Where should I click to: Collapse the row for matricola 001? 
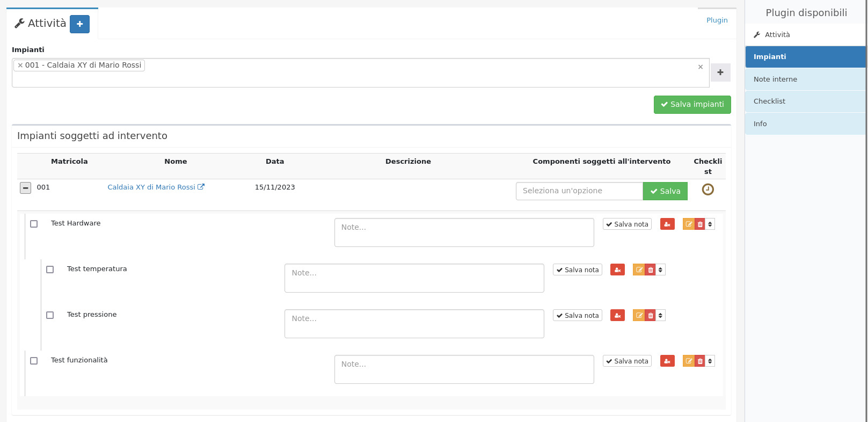click(x=25, y=188)
